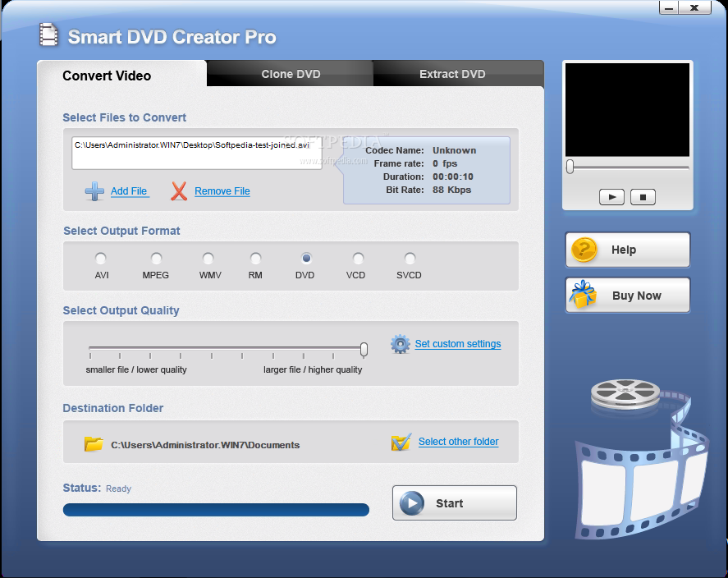
Task: Select the MPEG output format
Action: click(x=156, y=258)
